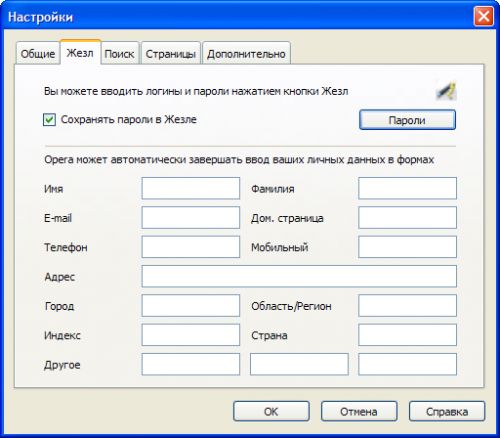Open the Пароли button
This screenshot has height=438, width=500.
[x=407, y=120]
